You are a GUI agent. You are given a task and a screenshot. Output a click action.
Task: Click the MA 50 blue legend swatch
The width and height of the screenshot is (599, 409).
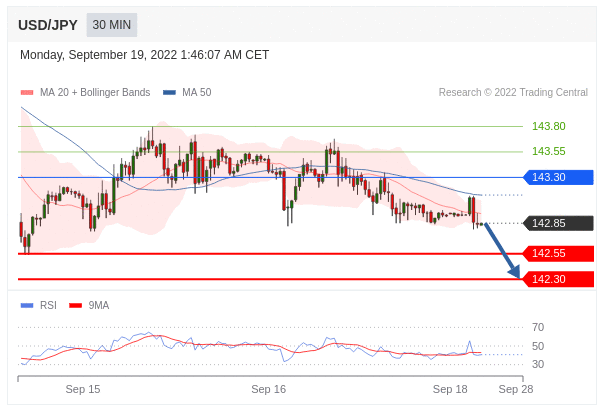[169, 92]
